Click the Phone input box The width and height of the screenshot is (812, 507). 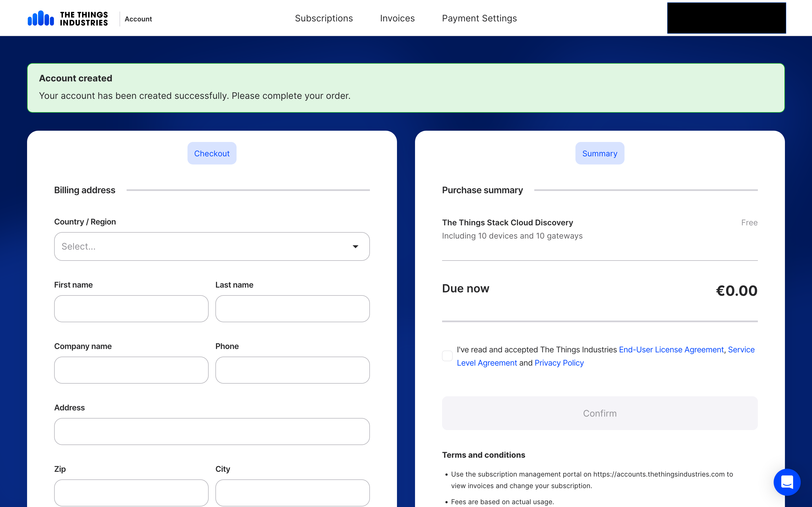(x=292, y=370)
